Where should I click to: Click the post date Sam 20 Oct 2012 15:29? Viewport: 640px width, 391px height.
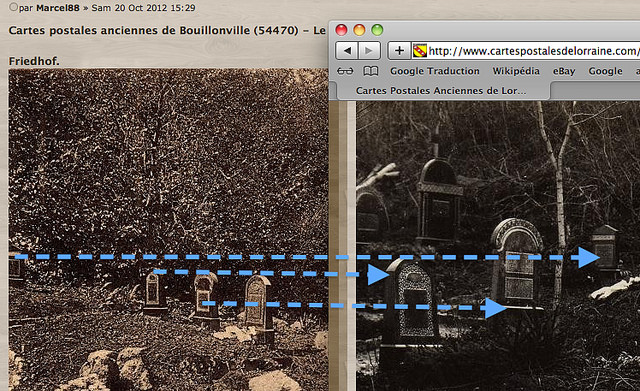pos(143,8)
